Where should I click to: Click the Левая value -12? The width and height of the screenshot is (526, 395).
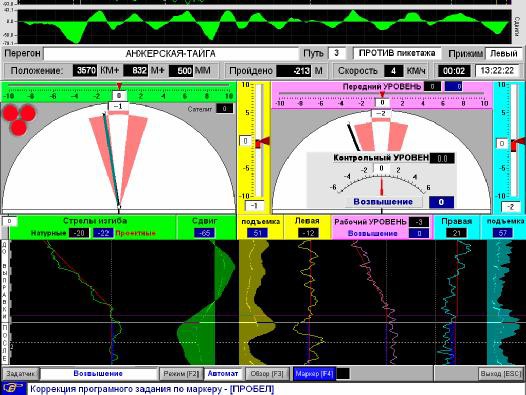pyautogui.click(x=308, y=233)
